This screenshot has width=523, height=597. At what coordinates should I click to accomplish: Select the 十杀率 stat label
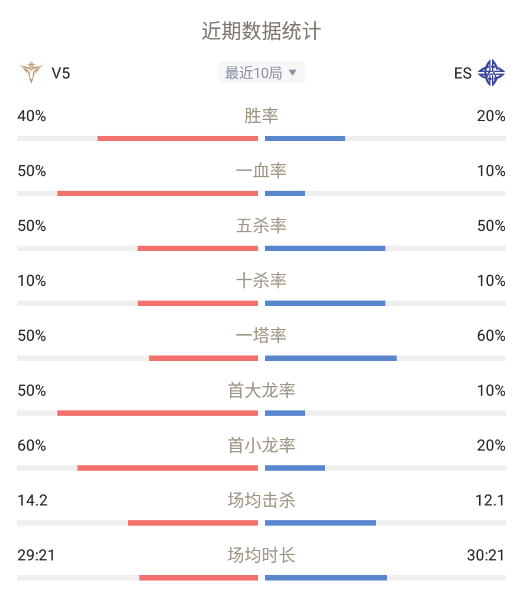[261, 281]
